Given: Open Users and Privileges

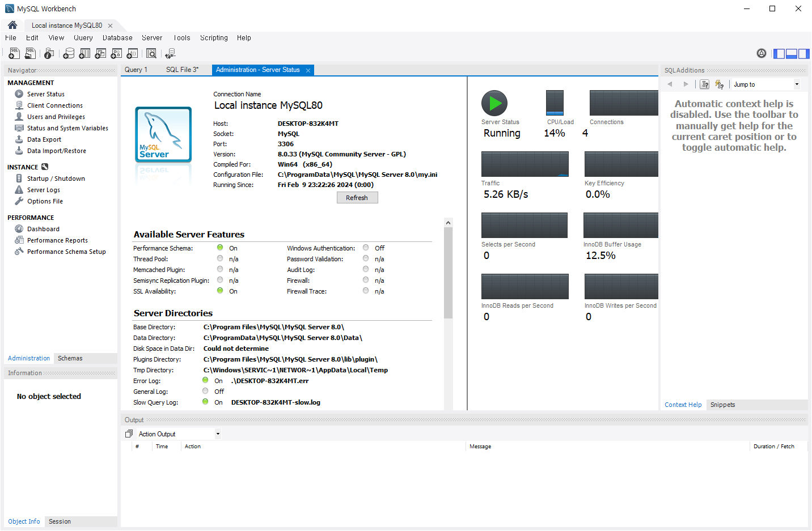Looking at the screenshot, I should pos(56,117).
